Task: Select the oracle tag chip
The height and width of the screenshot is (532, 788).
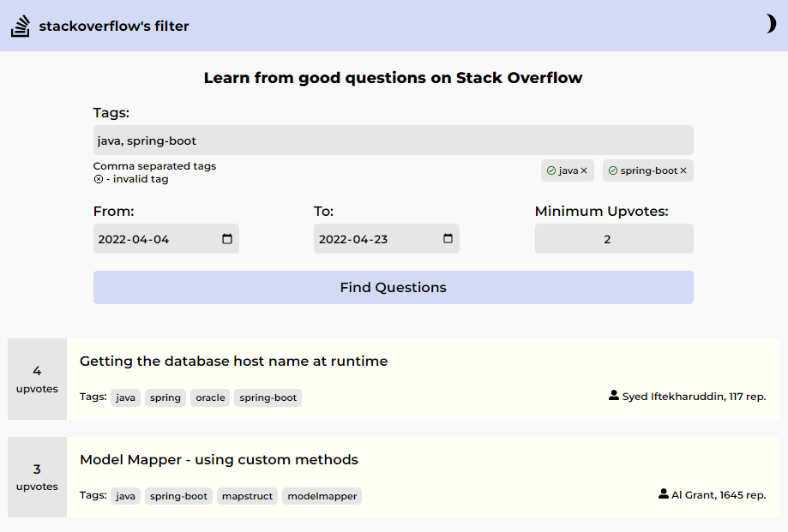Action: coord(210,398)
